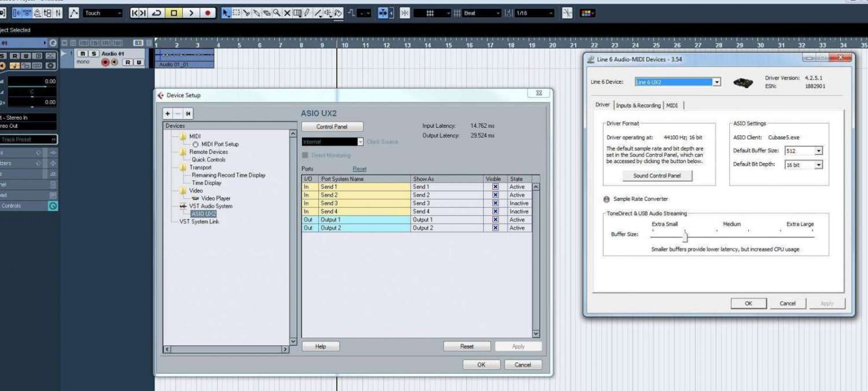Click the ToneDirect Buffer Size slider handle

(x=685, y=236)
